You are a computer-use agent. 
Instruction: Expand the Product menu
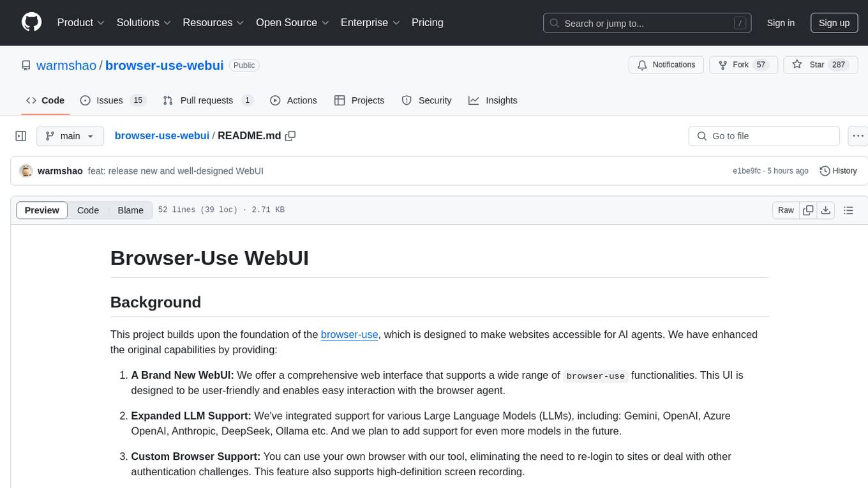(x=81, y=22)
